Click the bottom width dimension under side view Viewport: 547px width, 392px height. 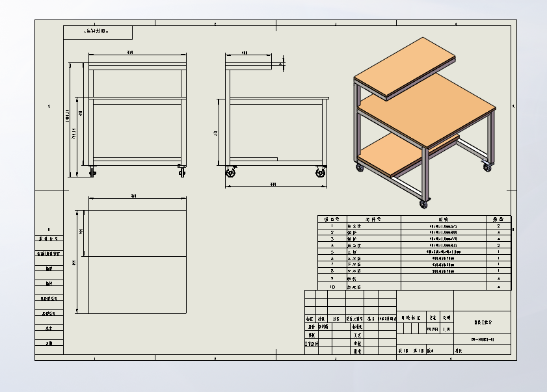click(273, 185)
